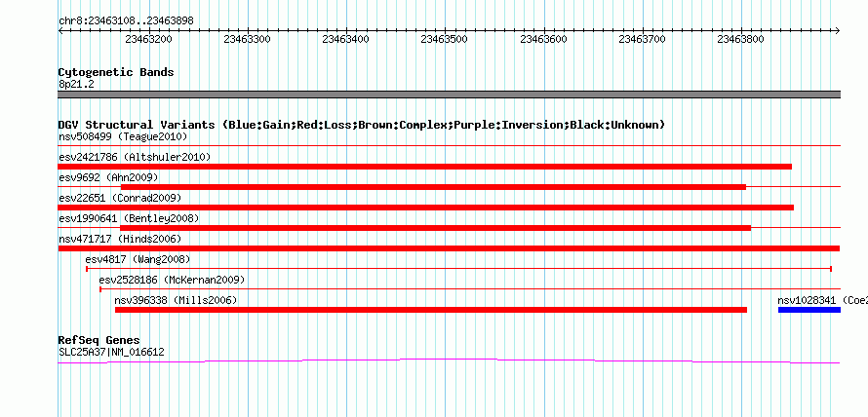Click the thin esv2528186 variant line

470,289
